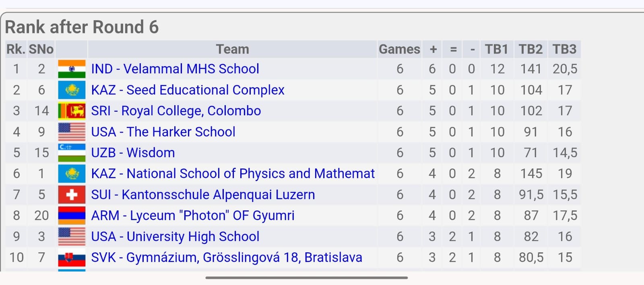644x285 pixels.
Task: Click the Sri Lanka flag icon
Action: pos(72,111)
